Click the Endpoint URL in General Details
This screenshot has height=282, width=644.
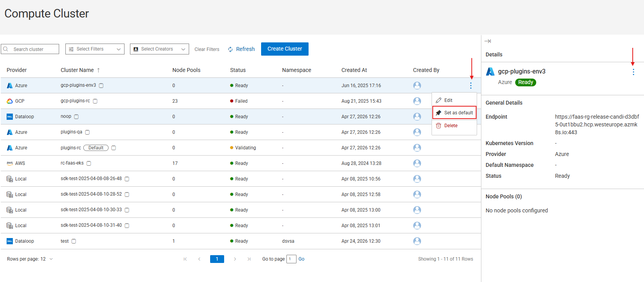click(597, 124)
